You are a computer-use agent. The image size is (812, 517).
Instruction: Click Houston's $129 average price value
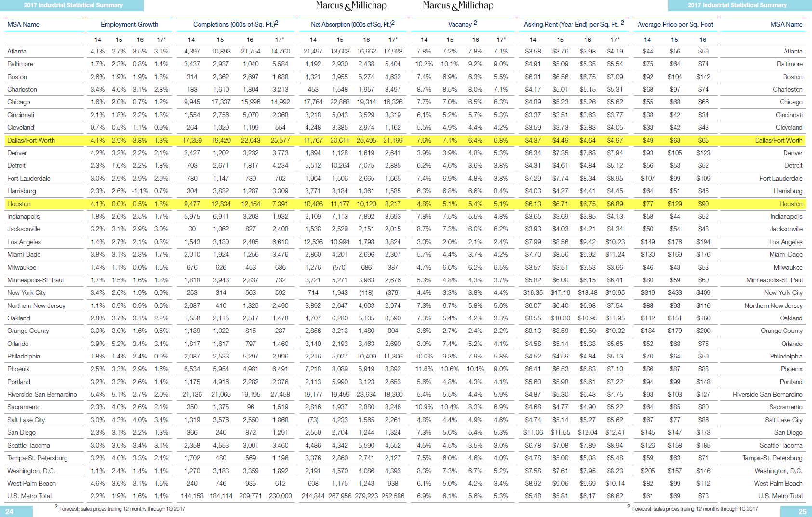[675, 204]
